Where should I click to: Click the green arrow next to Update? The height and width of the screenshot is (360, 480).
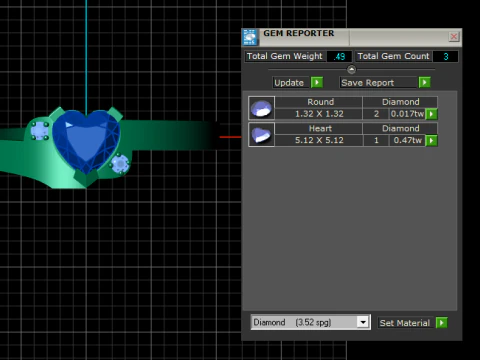(x=317, y=82)
